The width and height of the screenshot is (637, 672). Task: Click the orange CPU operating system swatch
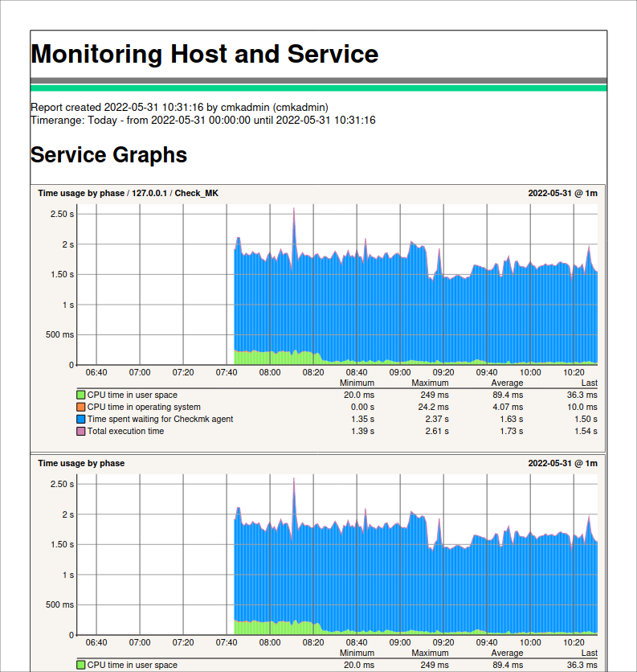(80, 407)
